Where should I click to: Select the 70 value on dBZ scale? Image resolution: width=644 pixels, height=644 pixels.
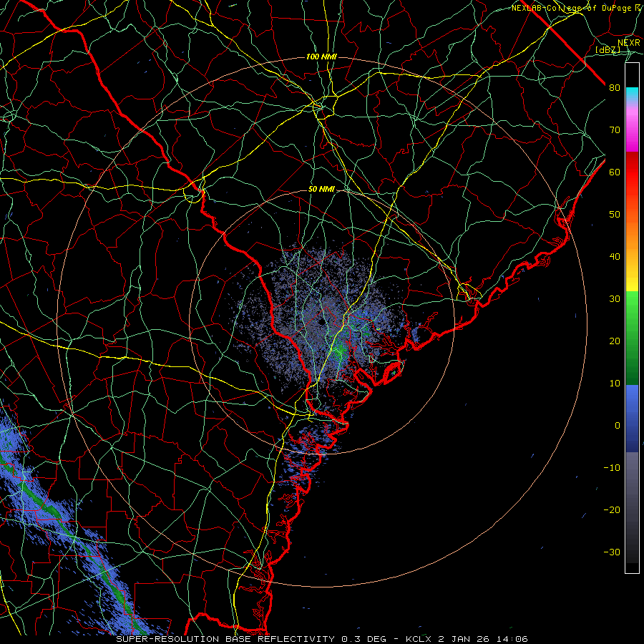615,130
